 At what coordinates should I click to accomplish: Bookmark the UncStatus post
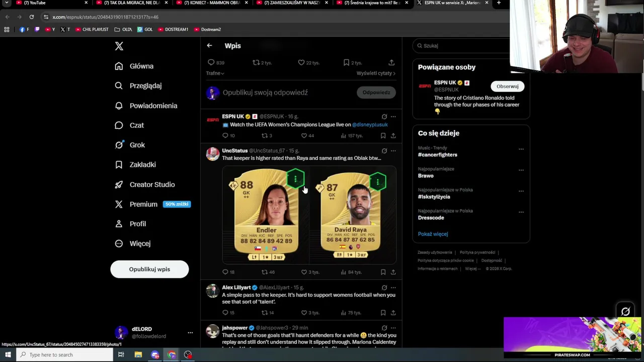tap(383, 272)
